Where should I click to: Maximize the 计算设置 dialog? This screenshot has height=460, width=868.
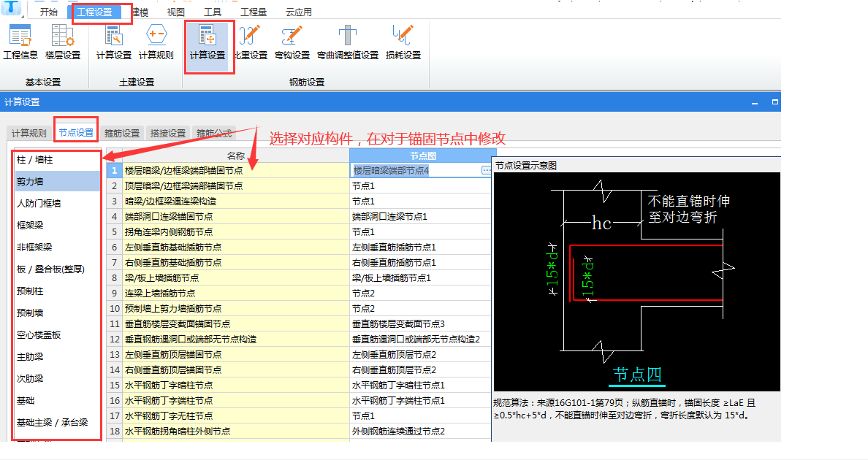(775, 101)
